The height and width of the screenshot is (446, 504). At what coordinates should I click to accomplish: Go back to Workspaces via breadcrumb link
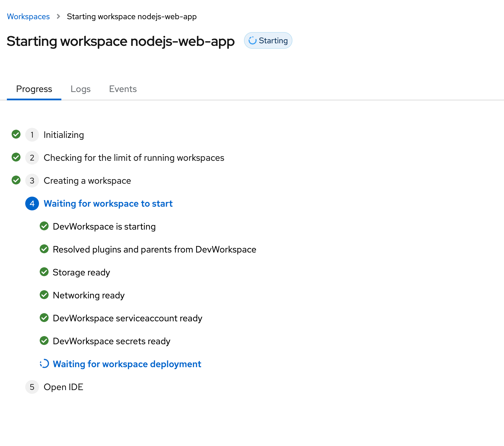pos(28,17)
